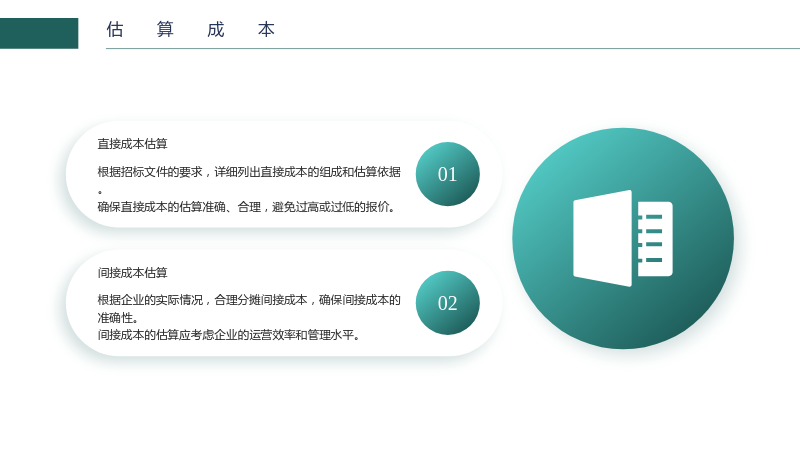Click the dark green rectangle beside title
Screen dimensions: 800x450
pyautogui.click(x=39, y=33)
